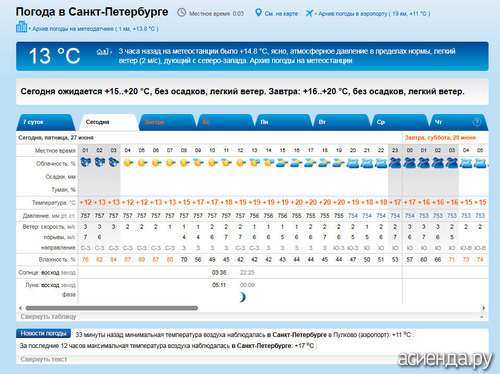The image size is (500, 374).
Task: Click the airplane airport archive icon
Action: pyautogui.click(x=309, y=13)
